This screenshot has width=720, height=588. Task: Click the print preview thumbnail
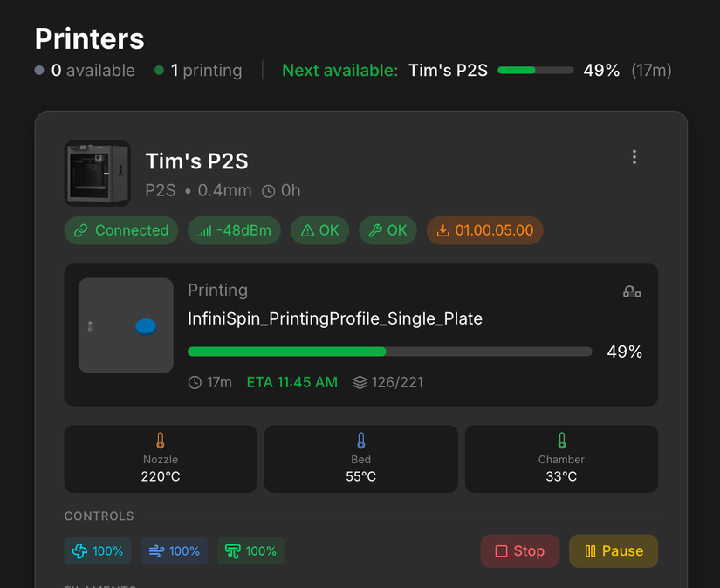pyautogui.click(x=126, y=325)
